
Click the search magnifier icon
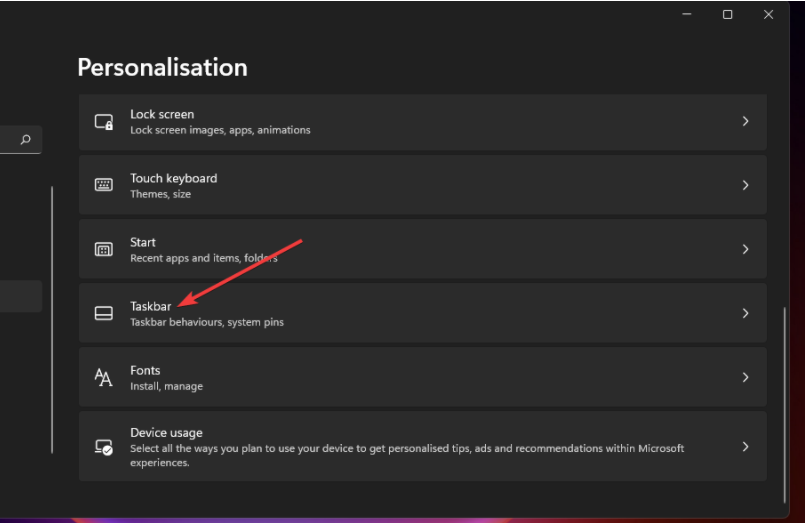(x=25, y=140)
